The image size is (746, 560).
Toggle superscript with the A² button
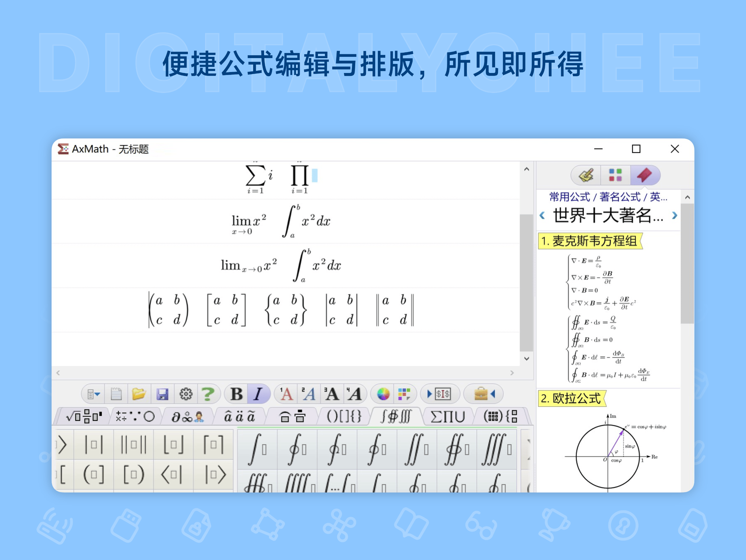309,394
